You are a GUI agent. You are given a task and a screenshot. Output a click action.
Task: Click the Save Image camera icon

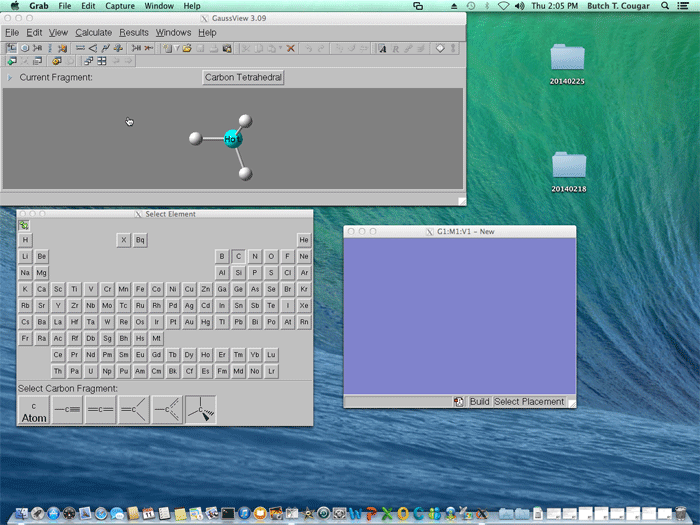click(x=227, y=48)
